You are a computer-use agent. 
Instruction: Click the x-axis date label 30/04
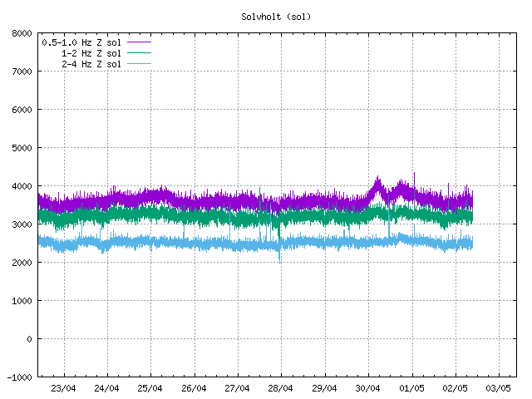tap(368, 388)
